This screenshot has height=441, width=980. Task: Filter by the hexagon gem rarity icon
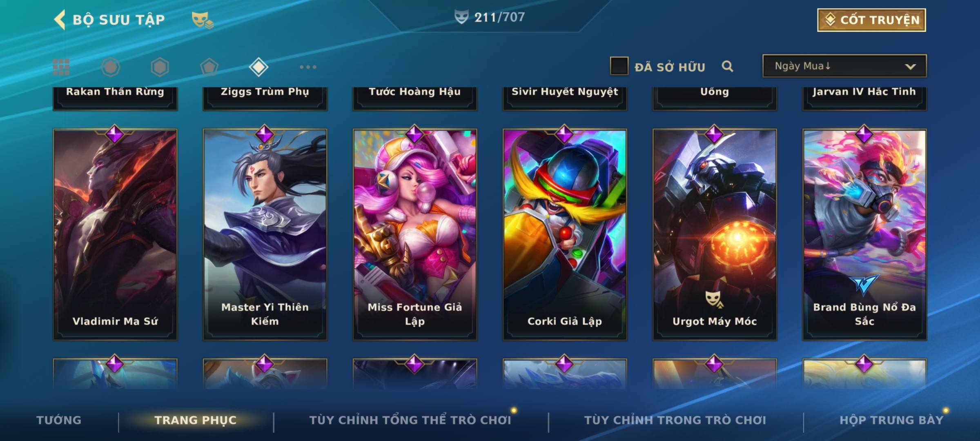pyautogui.click(x=160, y=67)
